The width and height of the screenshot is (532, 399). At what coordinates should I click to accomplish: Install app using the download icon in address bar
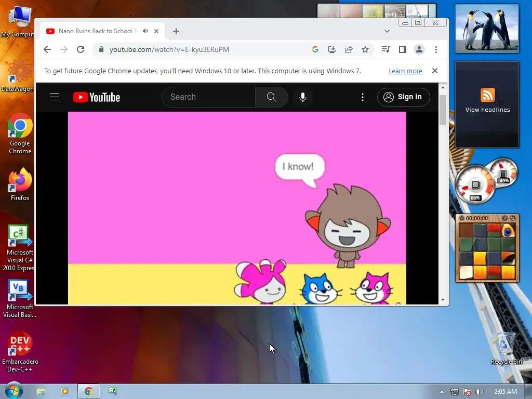[x=332, y=49]
